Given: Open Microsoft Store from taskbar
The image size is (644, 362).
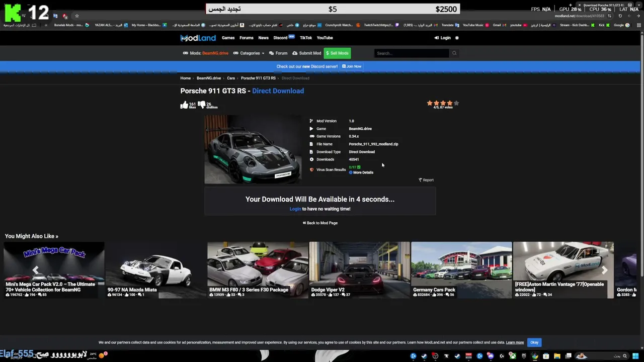Looking at the screenshot, I should coord(546,356).
